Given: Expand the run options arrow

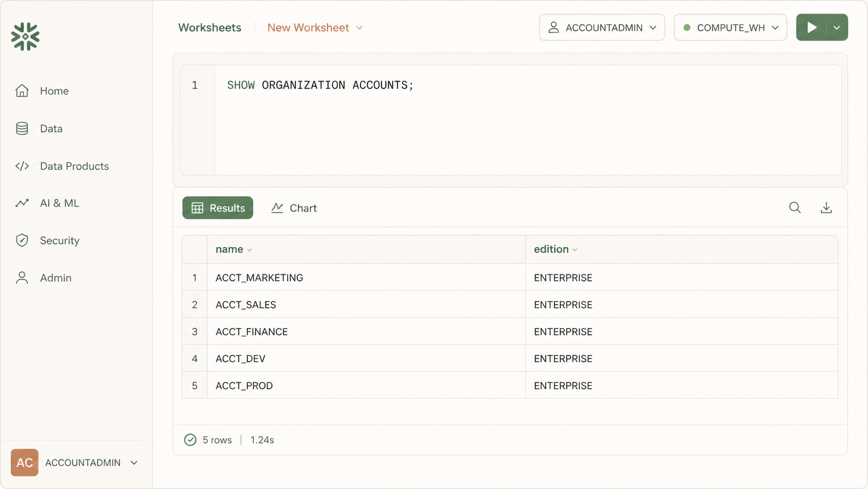Looking at the screenshot, I should point(836,28).
